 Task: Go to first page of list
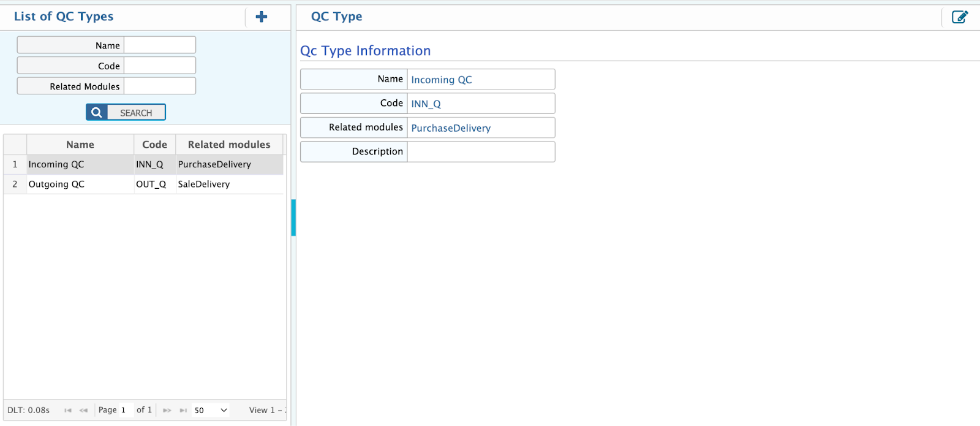(x=68, y=410)
